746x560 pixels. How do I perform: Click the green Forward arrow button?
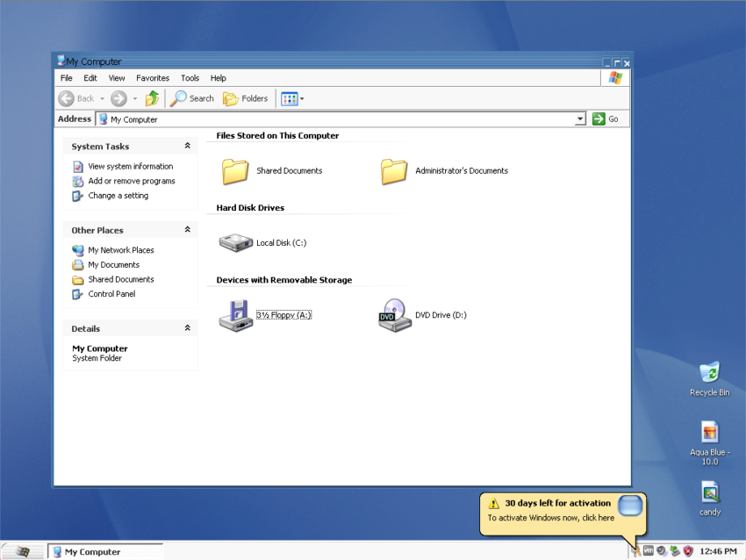[118, 98]
